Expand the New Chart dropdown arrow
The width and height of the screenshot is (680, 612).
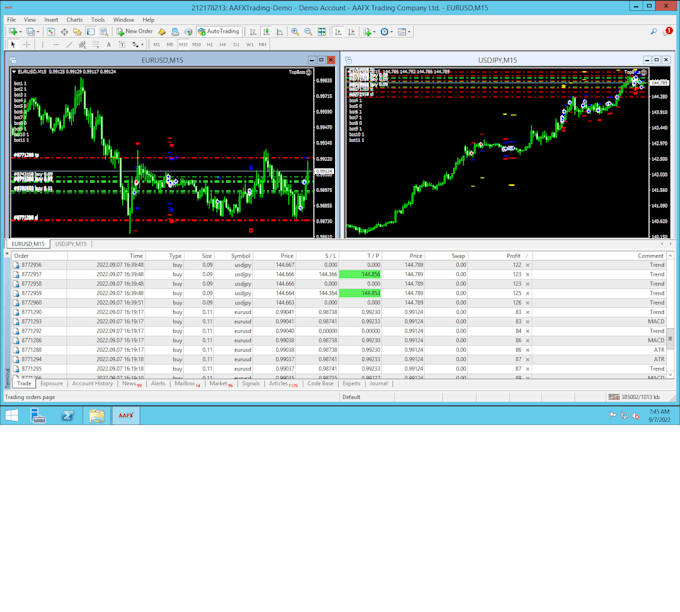[x=20, y=32]
